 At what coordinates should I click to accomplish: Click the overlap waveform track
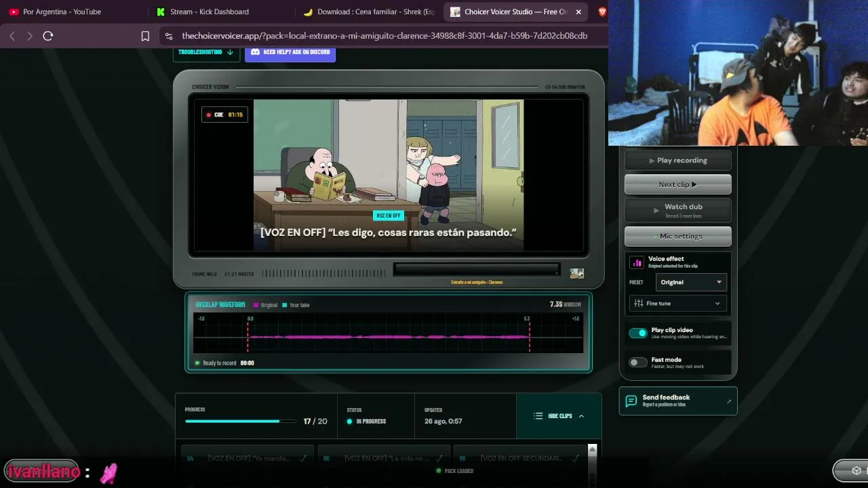pyautogui.click(x=389, y=333)
